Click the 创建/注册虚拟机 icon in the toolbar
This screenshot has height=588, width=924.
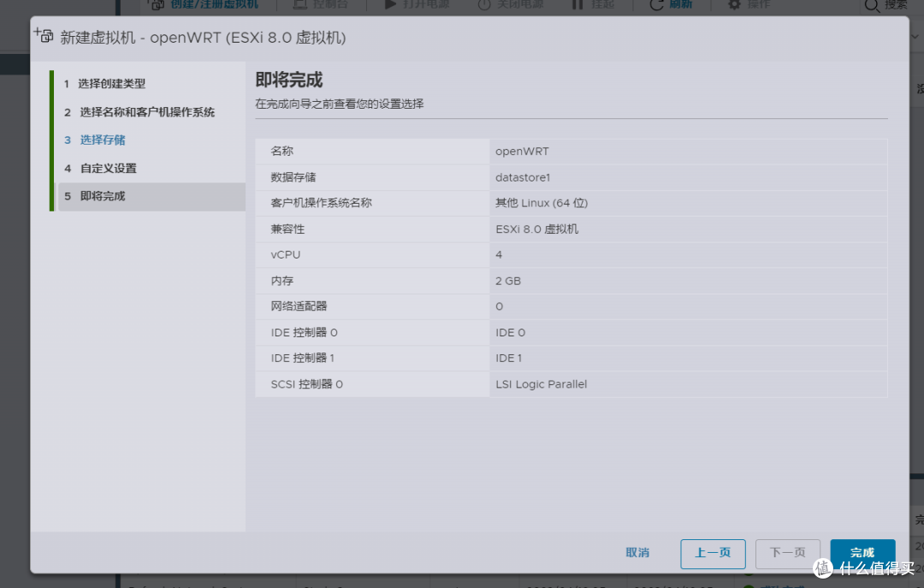[157, 5]
